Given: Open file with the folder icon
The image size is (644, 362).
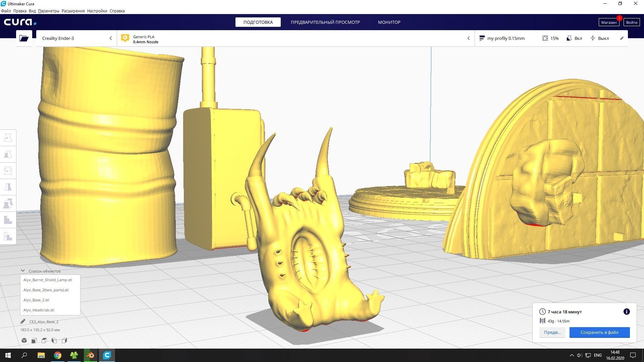Looking at the screenshot, I should 24,38.
